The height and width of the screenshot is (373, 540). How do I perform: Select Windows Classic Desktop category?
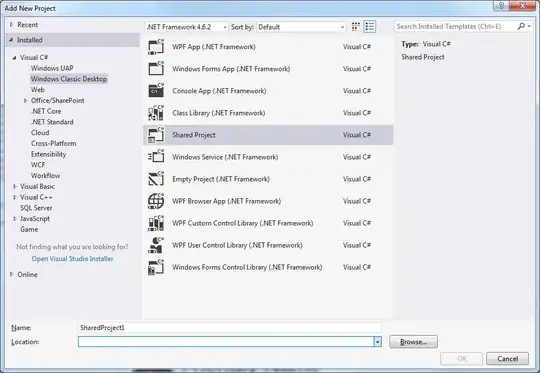pyautogui.click(x=69, y=79)
